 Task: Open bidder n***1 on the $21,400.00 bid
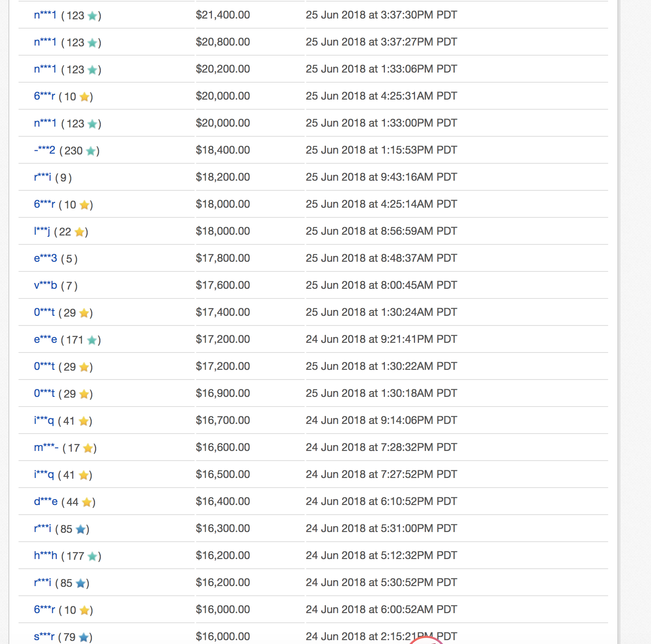coord(45,15)
